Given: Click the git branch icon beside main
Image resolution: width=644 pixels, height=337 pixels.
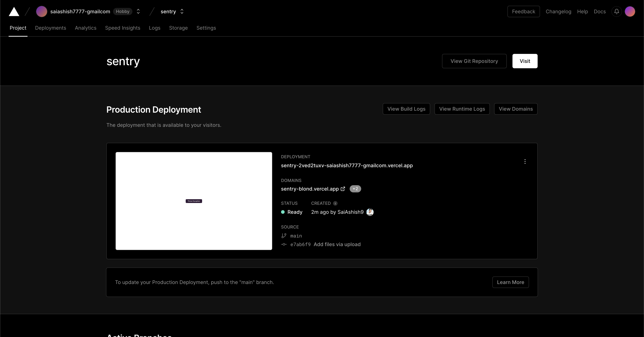Looking at the screenshot, I should (284, 236).
